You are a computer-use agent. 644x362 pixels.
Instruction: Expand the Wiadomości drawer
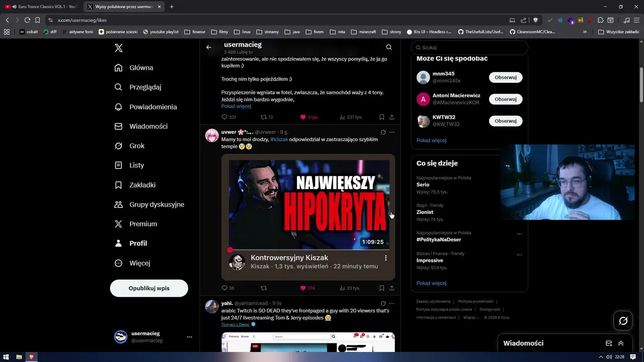(x=621, y=343)
